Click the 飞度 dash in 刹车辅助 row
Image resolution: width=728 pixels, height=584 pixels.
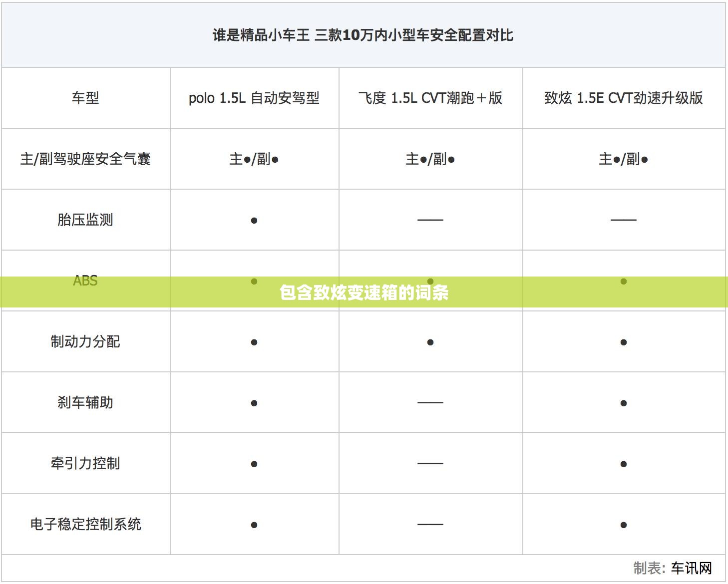[x=430, y=402]
